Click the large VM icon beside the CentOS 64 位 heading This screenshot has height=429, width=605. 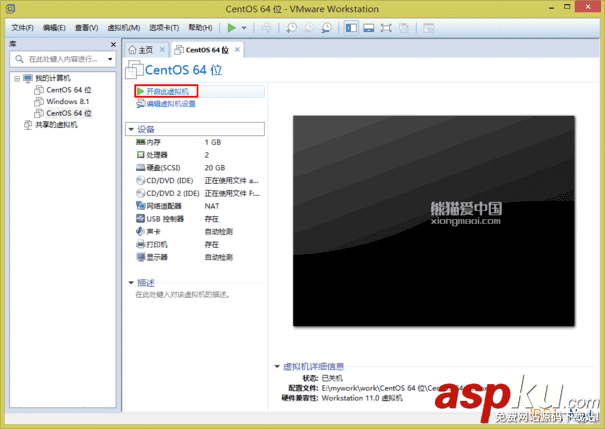tap(134, 70)
